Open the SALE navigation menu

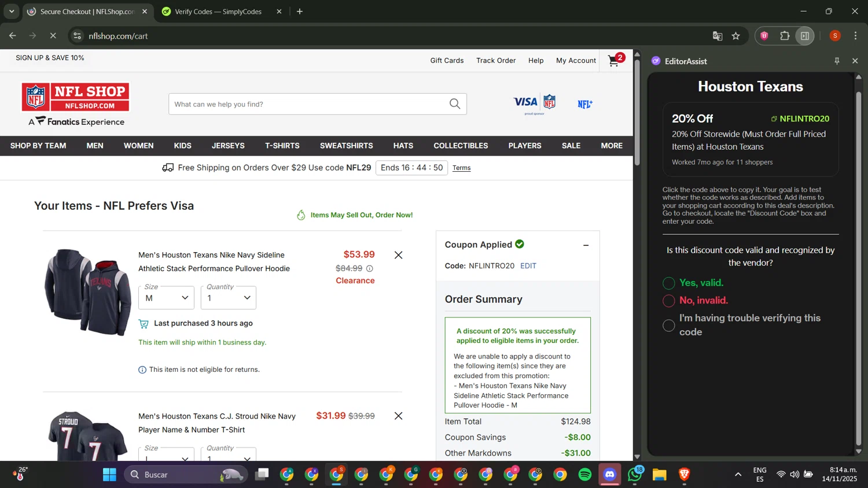click(x=571, y=146)
